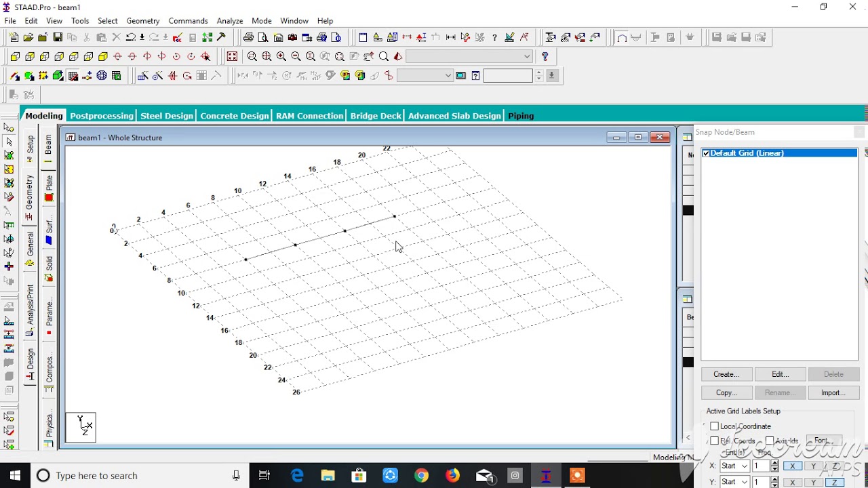Click the empty toolbar number field
This screenshot has width=868, height=488.
click(x=509, y=76)
